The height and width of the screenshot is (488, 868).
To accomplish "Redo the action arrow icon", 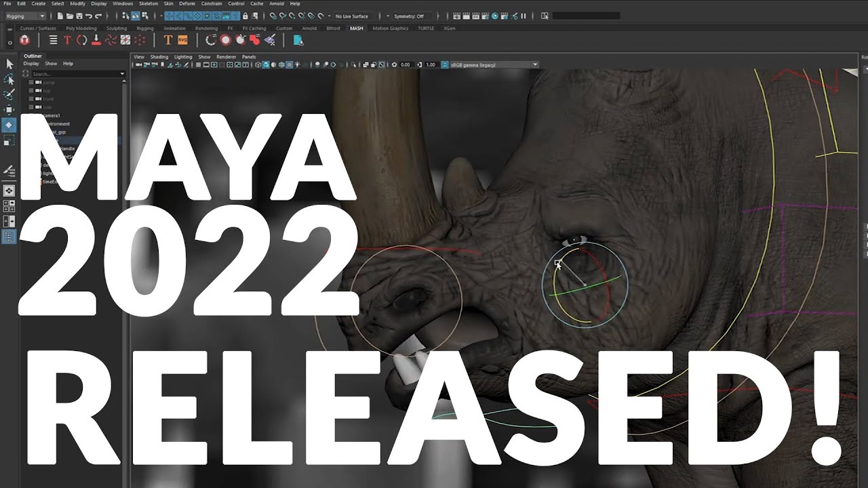I will [99, 16].
